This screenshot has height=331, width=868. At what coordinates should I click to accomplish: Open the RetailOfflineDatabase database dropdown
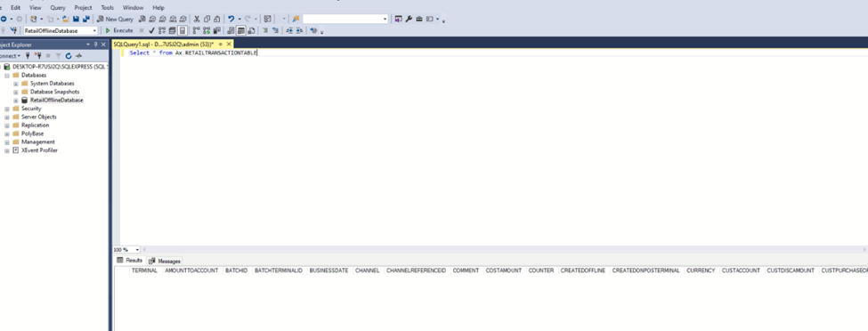pyautogui.click(x=94, y=30)
